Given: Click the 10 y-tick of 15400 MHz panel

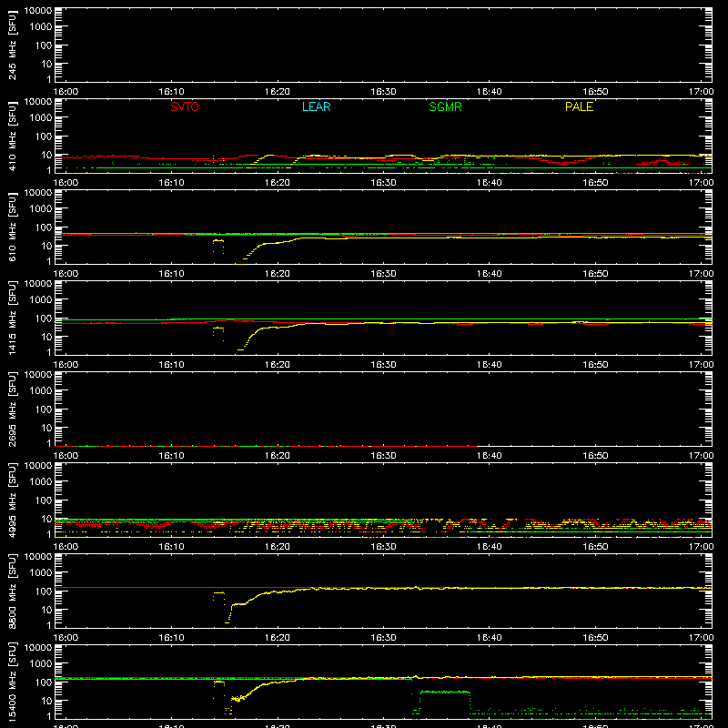Looking at the screenshot, I should click(47, 701).
